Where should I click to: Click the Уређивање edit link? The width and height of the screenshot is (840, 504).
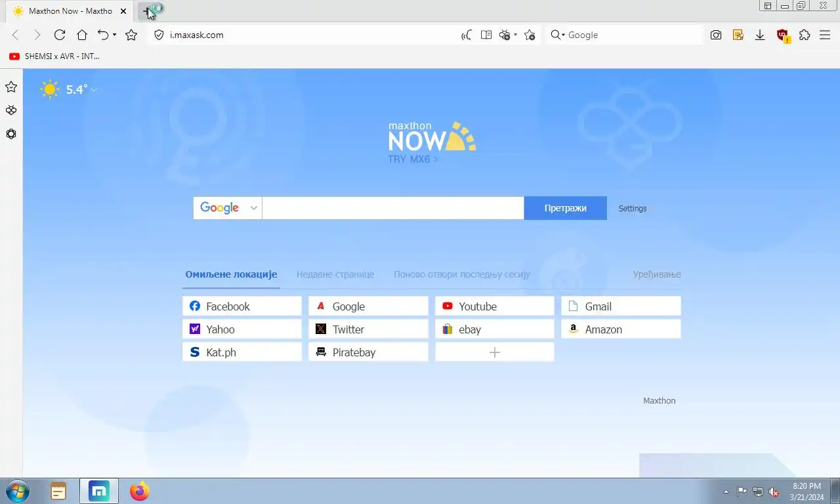(657, 274)
